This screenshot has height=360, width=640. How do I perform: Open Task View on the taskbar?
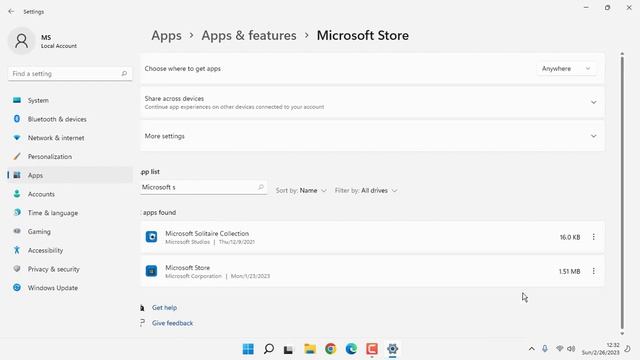289,349
